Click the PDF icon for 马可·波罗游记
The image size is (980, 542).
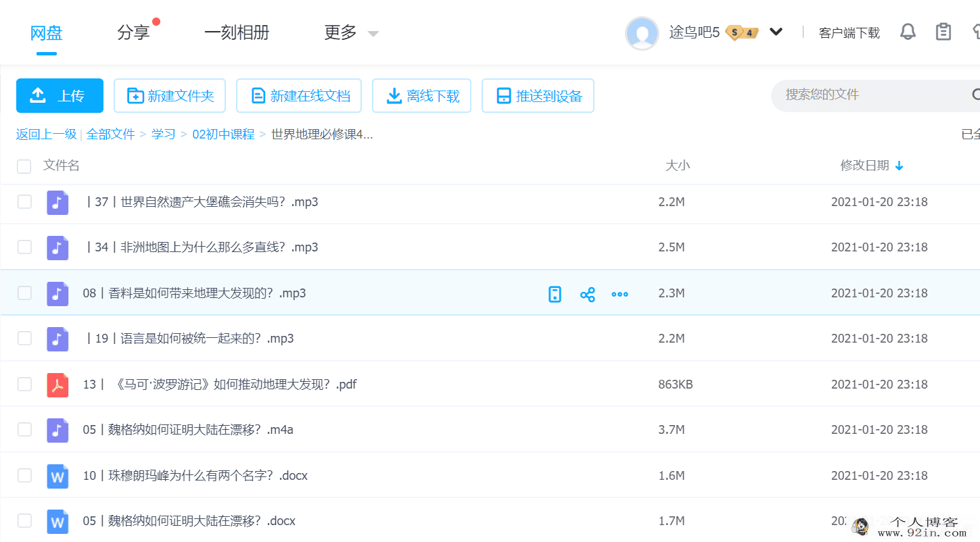[x=57, y=385]
